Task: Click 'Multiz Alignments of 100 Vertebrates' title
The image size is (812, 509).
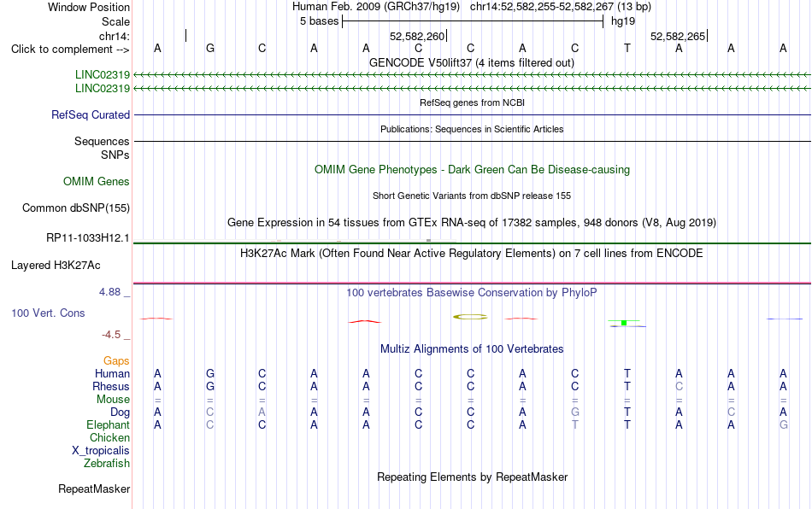Action: [472, 348]
